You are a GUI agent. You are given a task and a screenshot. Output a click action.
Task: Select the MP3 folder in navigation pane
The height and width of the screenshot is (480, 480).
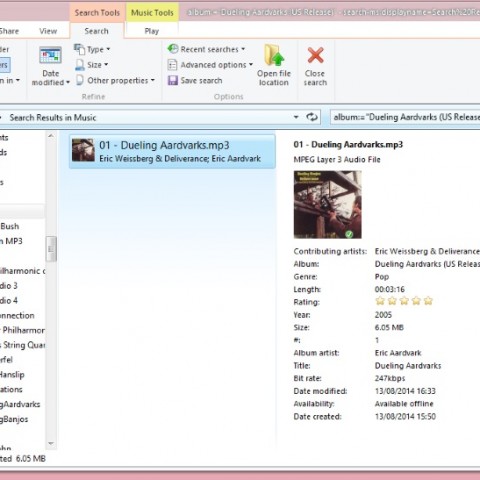[x=12, y=241]
